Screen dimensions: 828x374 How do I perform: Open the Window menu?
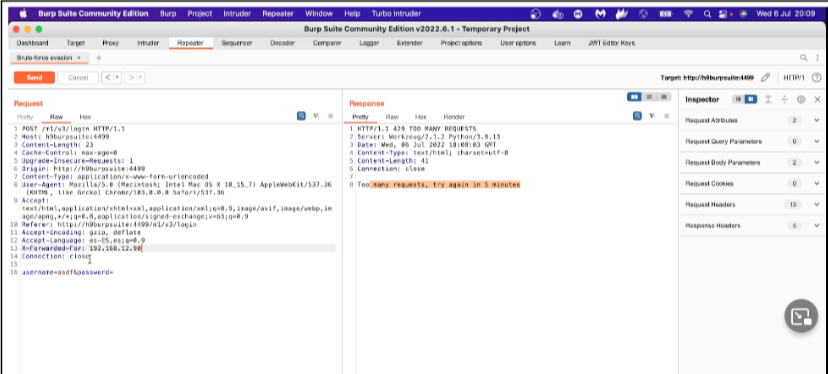(x=319, y=14)
